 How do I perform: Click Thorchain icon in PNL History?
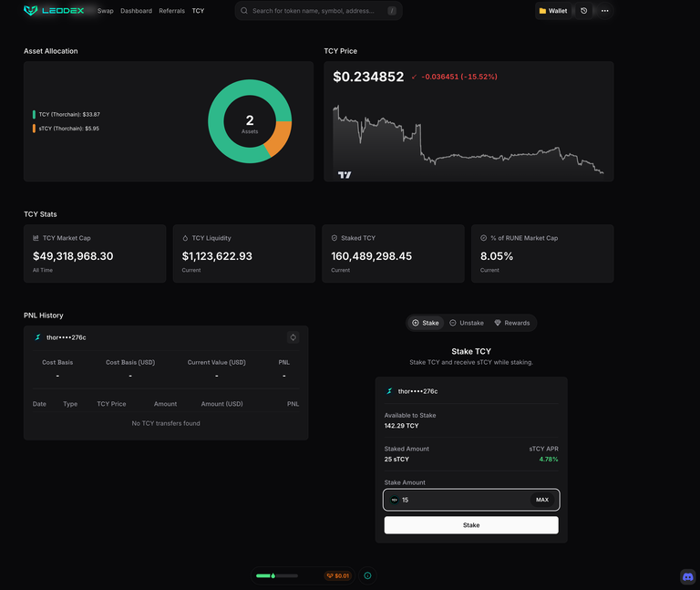37,337
